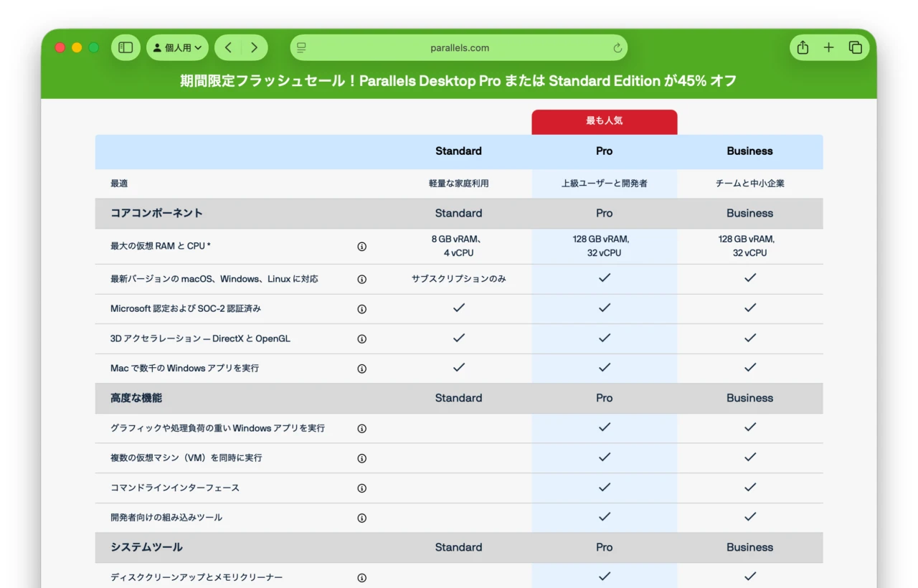Image resolution: width=918 pixels, height=588 pixels.
Task: Click the info icon for ディスククリーンアップとメモリクリーナー
Action: coord(362,577)
